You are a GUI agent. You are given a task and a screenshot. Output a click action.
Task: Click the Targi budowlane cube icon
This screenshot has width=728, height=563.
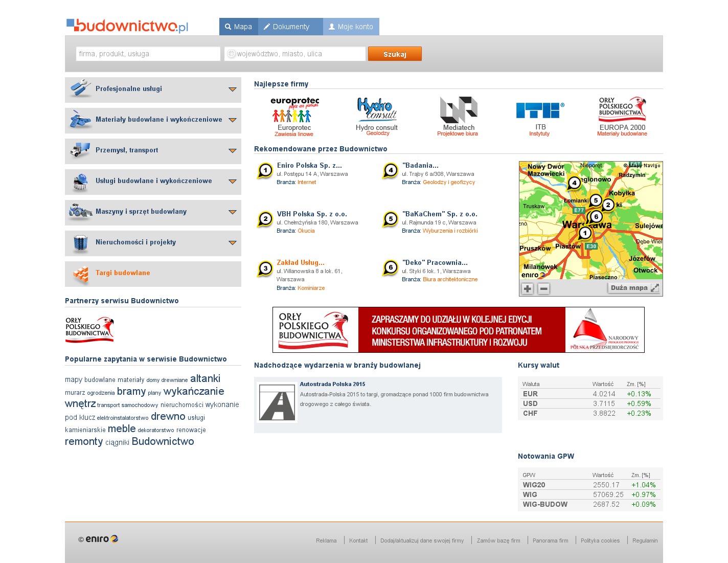coord(80,274)
